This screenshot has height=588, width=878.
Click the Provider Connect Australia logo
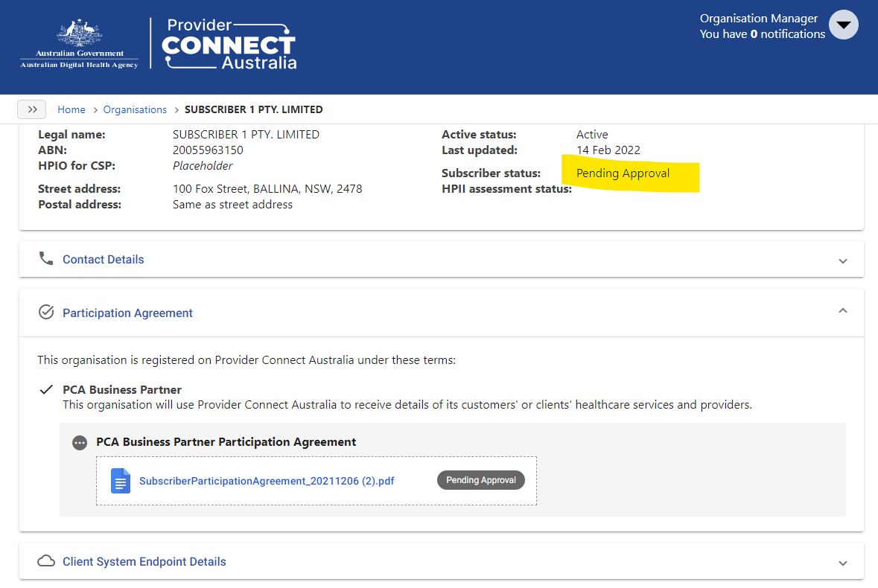229,44
